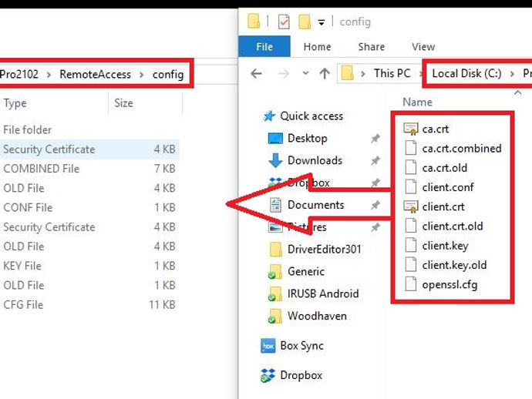Viewport: 532px width, 399px height.
Task: Select the openssl.cfg file
Action: [450, 284]
